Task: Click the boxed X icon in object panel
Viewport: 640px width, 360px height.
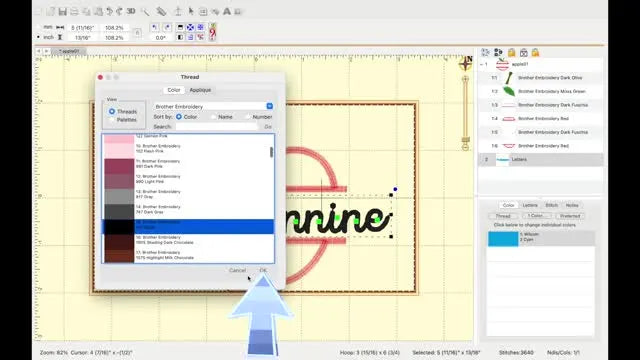Action: (524, 53)
